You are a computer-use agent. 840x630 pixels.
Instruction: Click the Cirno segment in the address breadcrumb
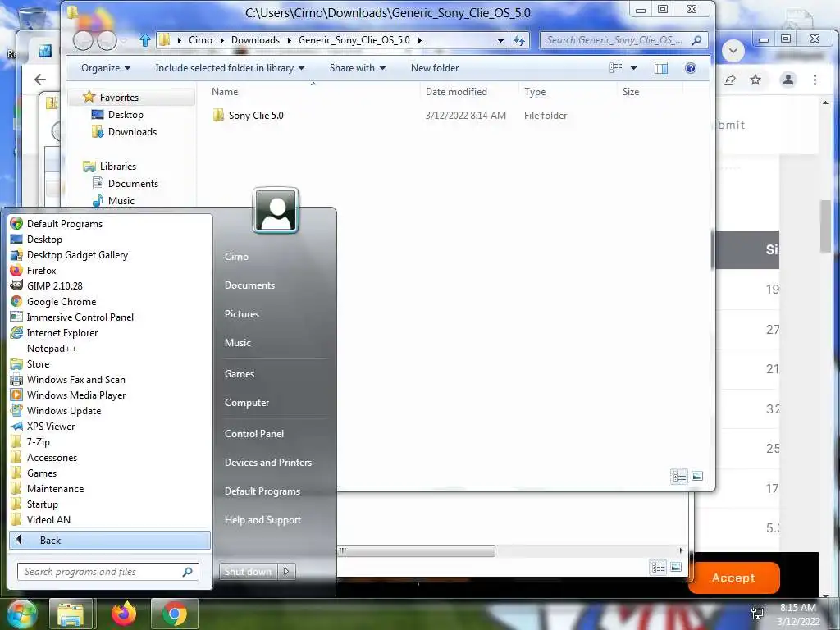tap(200, 40)
